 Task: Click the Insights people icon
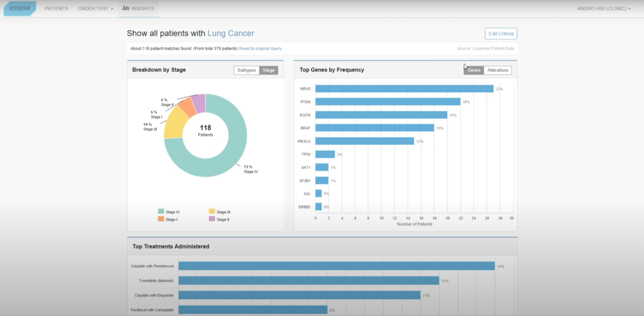tap(126, 8)
